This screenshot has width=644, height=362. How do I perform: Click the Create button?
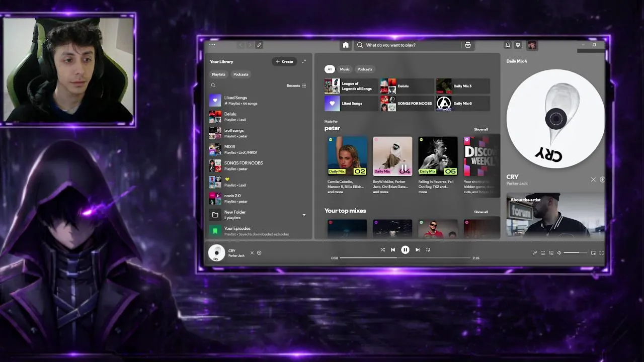pos(284,61)
